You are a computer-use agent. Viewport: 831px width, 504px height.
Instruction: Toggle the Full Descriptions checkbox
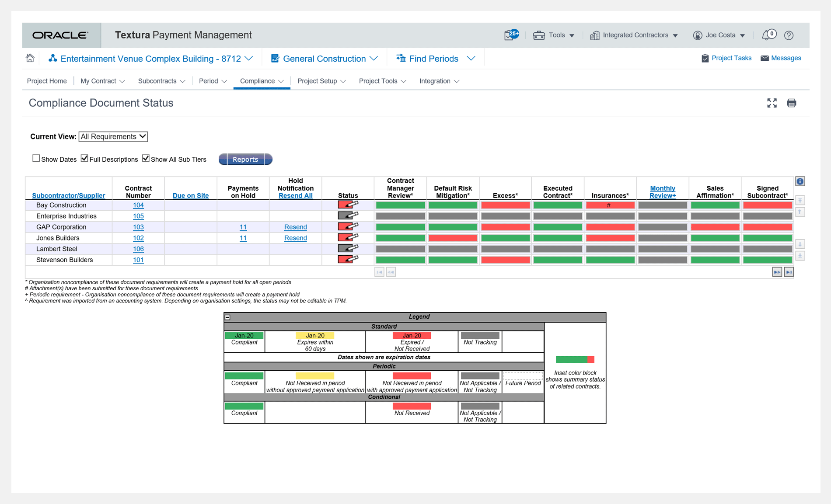click(84, 158)
